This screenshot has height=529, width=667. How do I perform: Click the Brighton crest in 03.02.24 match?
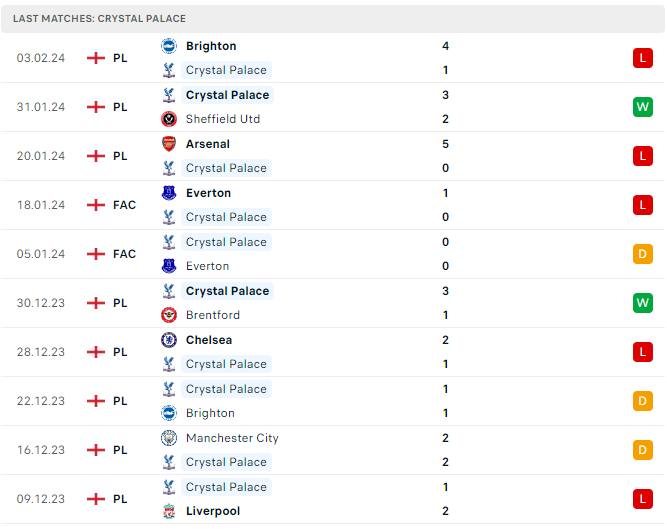click(169, 46)
